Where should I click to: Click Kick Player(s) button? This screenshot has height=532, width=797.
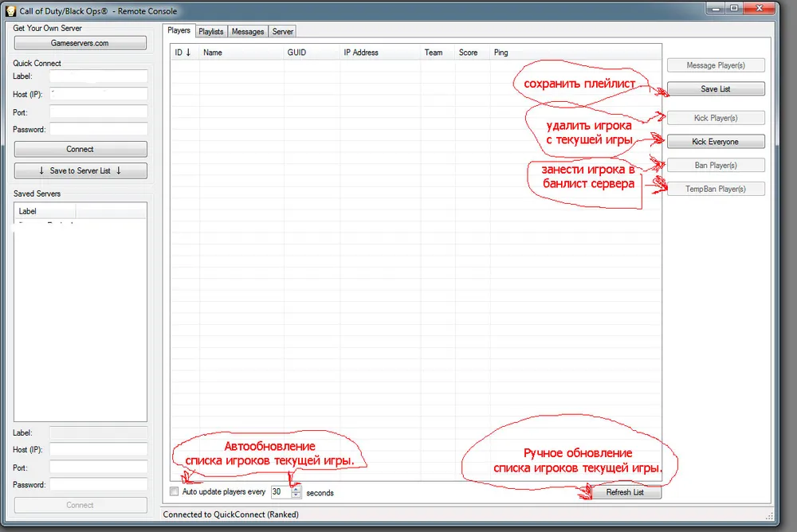point(716,118)
